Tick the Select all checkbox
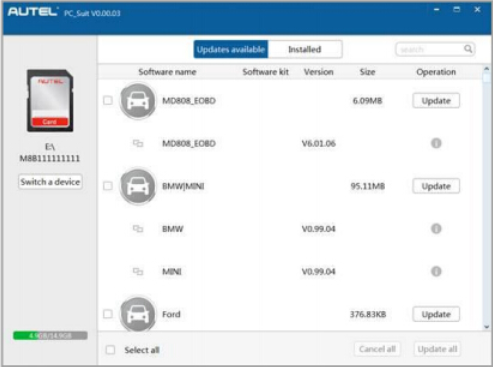The width and height of the screenshot is (493, 367). (110, 350)
